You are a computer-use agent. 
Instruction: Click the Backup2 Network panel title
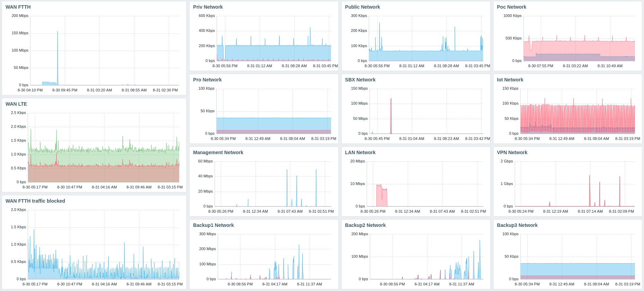click(x=365, y=225)
